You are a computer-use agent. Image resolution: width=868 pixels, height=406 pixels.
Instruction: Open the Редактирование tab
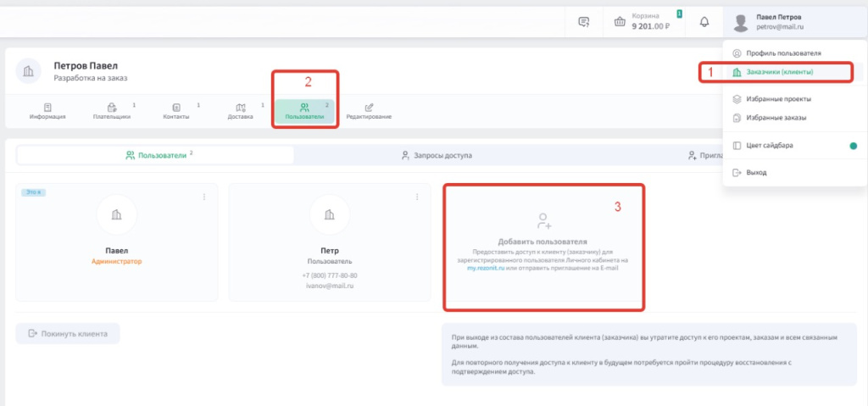(369, 111)
